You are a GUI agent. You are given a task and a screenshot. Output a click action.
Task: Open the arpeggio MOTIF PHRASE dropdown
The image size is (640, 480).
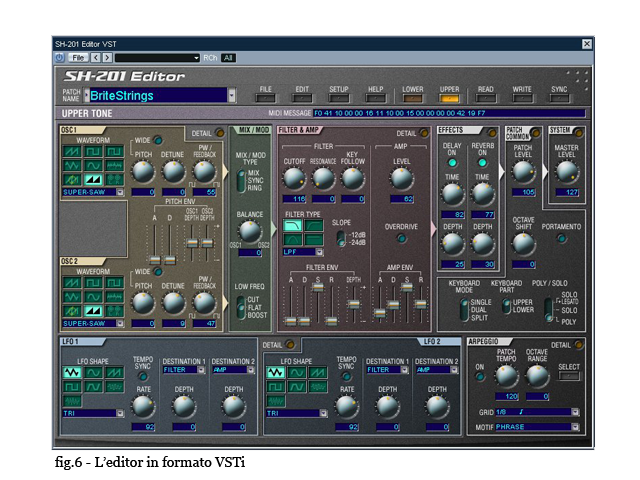pyautogui.click(x=575, y=427)
